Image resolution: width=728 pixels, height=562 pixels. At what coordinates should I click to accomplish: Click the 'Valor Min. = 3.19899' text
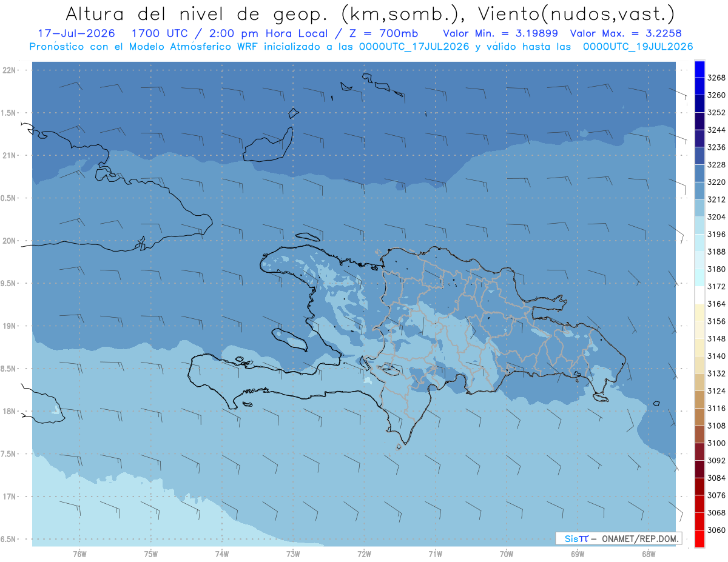point(500,33)
